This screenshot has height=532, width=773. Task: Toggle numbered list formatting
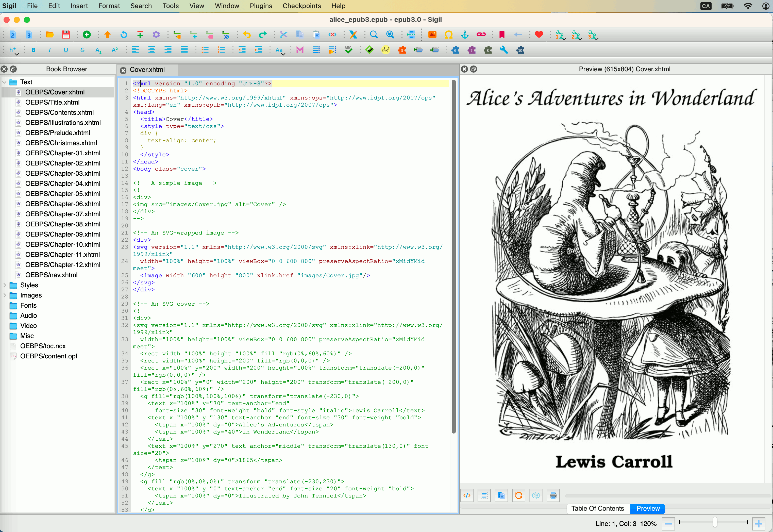tap(221, 50)
